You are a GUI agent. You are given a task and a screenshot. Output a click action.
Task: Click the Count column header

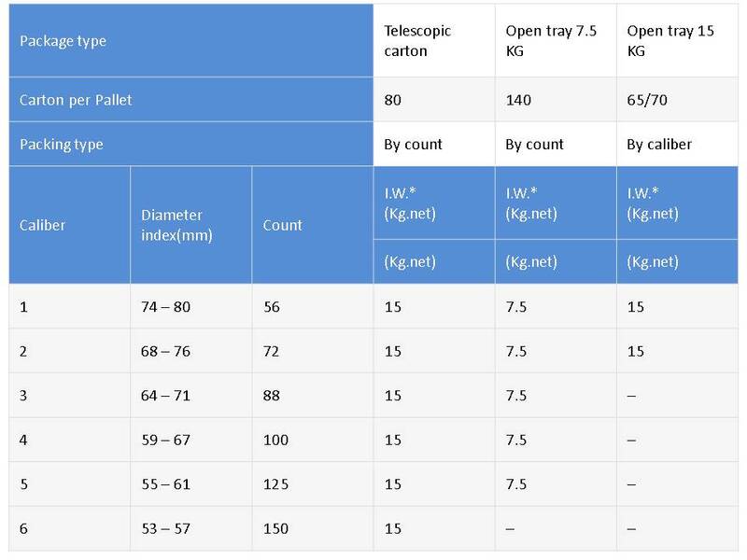point(282,225)
